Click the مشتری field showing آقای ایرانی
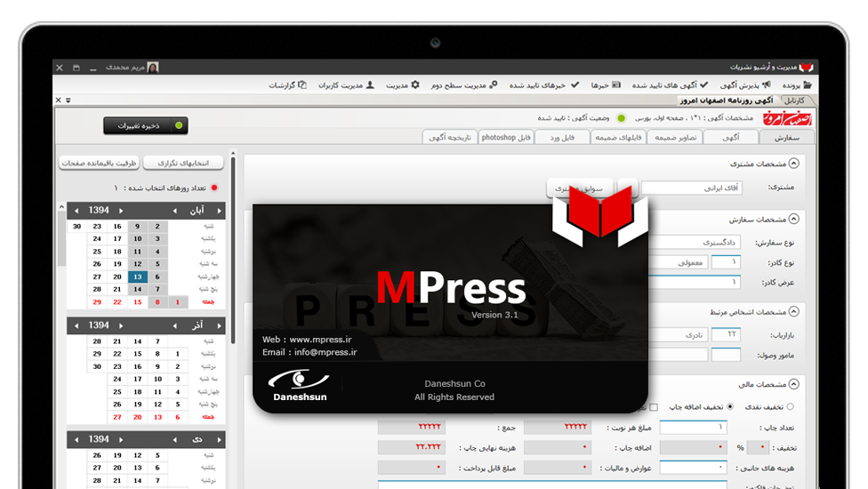This screenshot has height=489, width=868. tap(691, 188)
